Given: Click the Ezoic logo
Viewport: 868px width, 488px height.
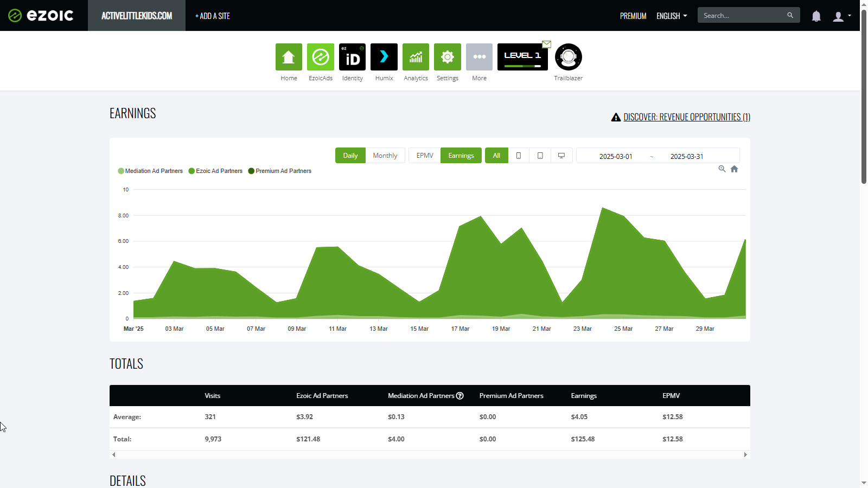Looking at the screenshot, I should 41,15.
